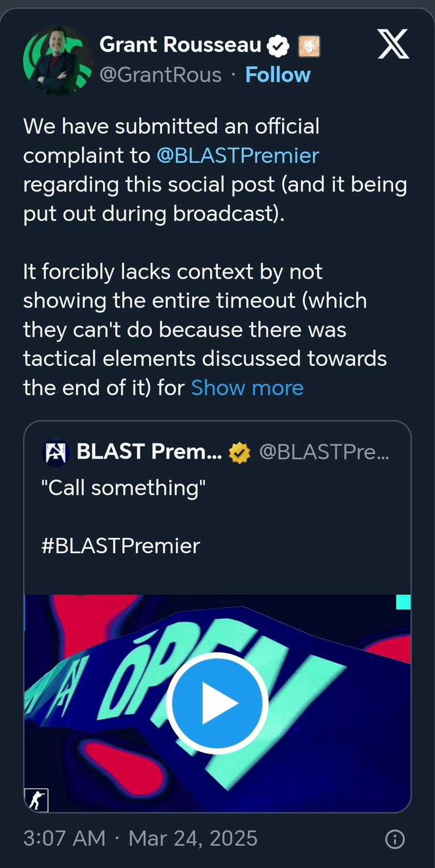The height and width of the screenshot is (868, 435).
Task: Click Grant Rousseau's display name
Action: pyautogui.click(x=181, y=44)
